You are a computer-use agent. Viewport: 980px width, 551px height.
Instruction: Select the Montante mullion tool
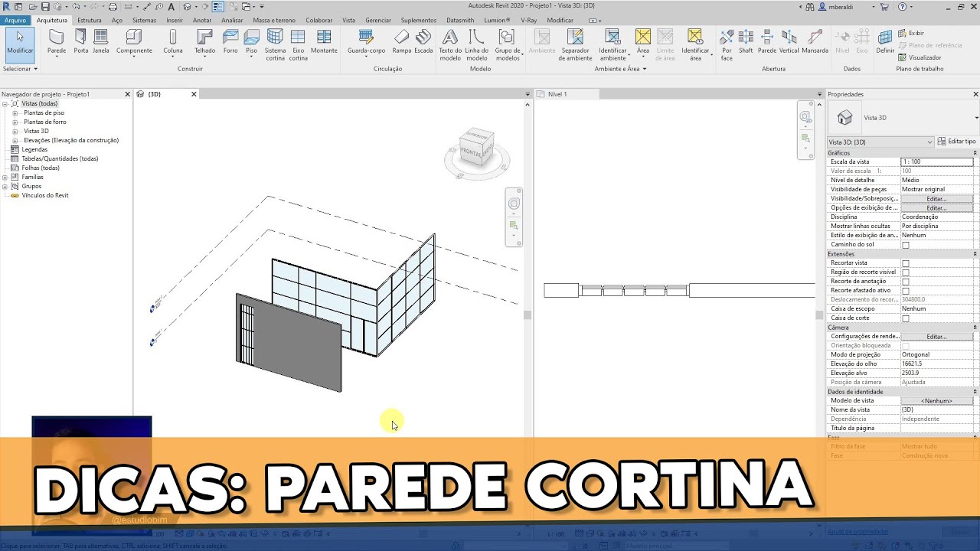click(x=324, y=42)
